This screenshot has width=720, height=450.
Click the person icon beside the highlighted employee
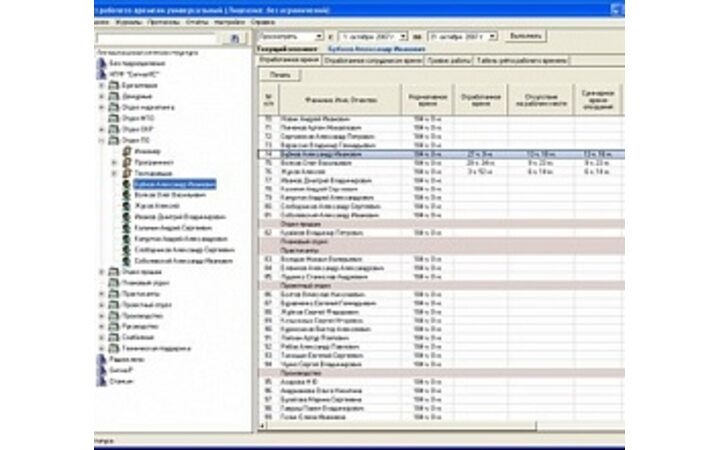coord(125,184)
